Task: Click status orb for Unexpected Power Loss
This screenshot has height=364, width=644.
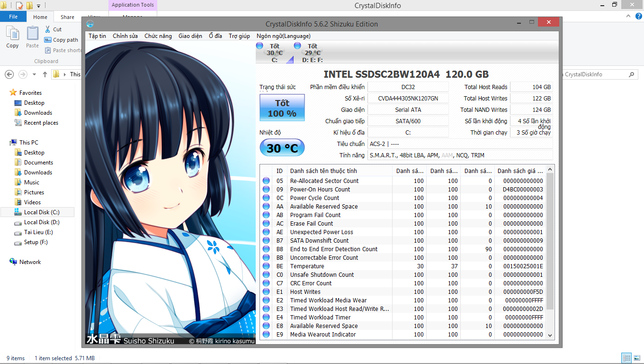Action: pyautogui.click(x=266, y=232)
